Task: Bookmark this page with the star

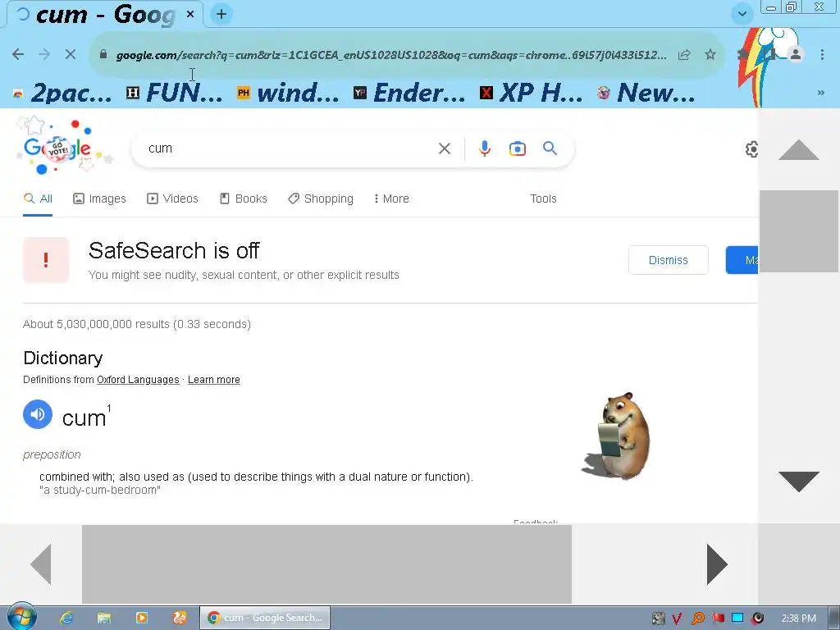Action: point(710,55)
